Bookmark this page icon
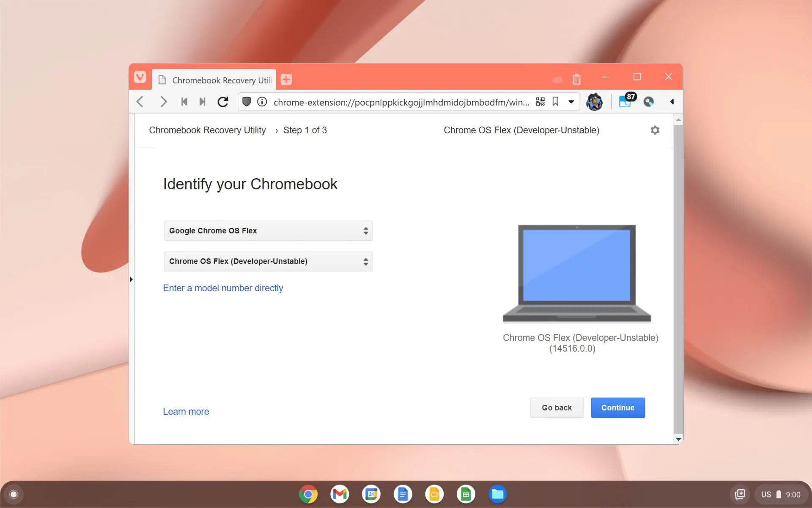 (x=555, y=102)
